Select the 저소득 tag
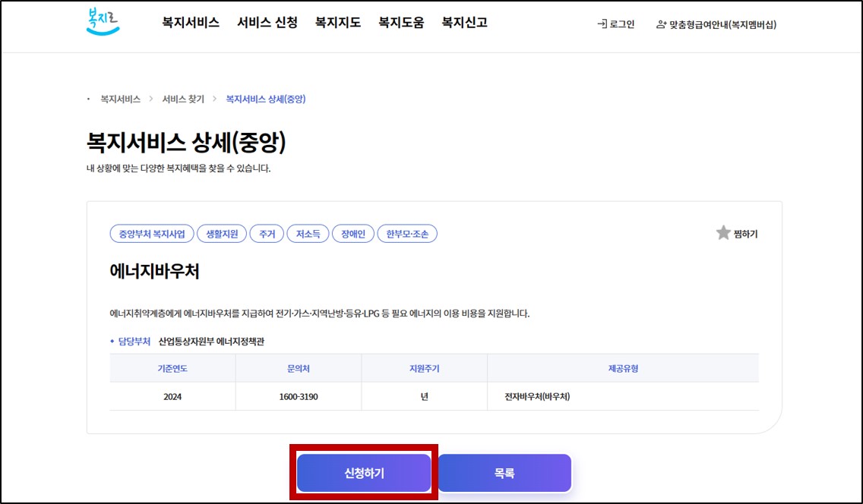This screenshot has height=504, width=863. point(309,233)
